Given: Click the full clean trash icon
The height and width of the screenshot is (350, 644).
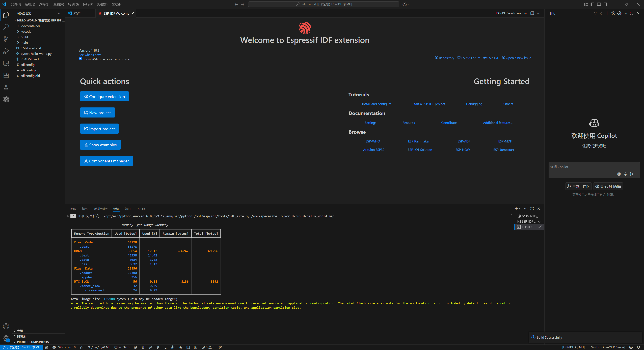Looking at the screenshot, I should pyautogui.click(x=143, y=347).
